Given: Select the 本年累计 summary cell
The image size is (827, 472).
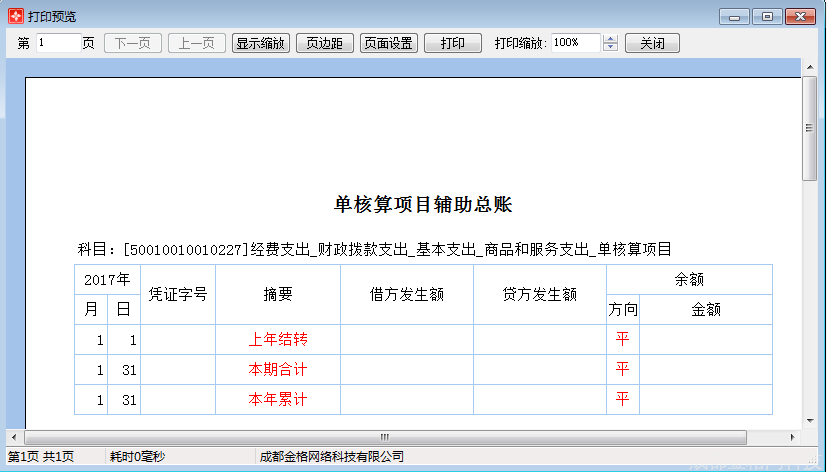Looking at the screenshot, I should click(x=277, y=400).
